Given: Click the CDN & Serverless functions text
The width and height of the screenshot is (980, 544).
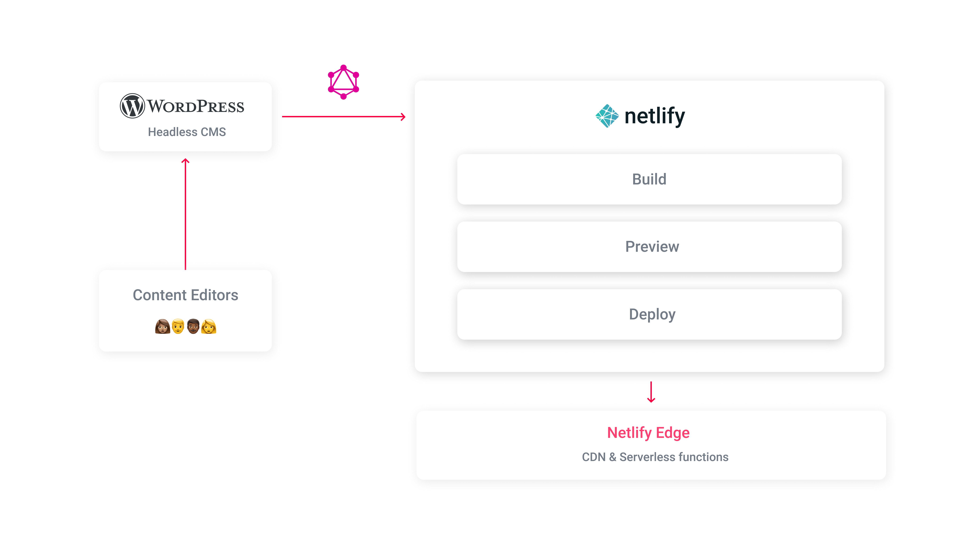Looking at the screenshot, I should [655, 457].
